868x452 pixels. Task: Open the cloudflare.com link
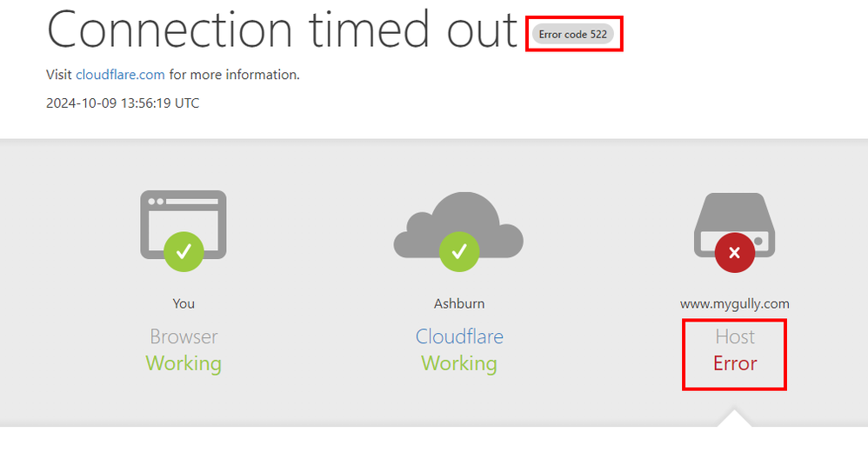pyautogui.click(x=120, y=75)
